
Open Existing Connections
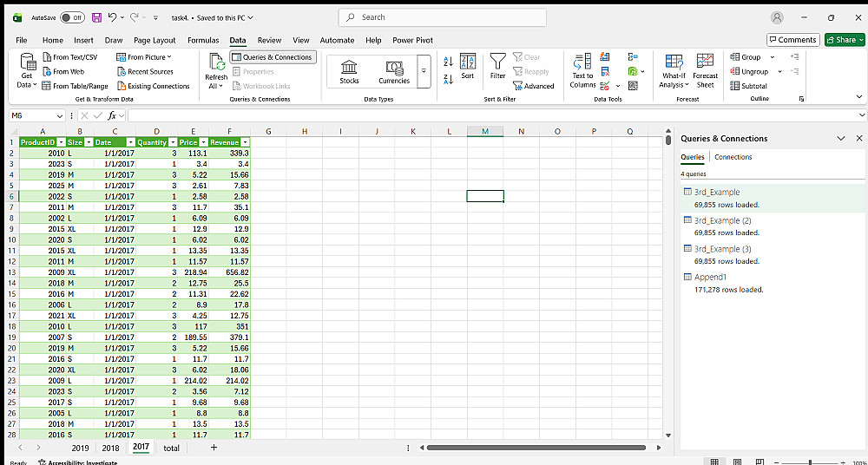point(154,86)
